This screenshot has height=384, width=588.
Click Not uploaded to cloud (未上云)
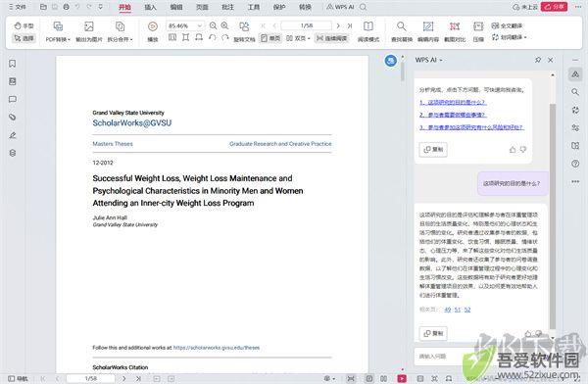point(525,7)
